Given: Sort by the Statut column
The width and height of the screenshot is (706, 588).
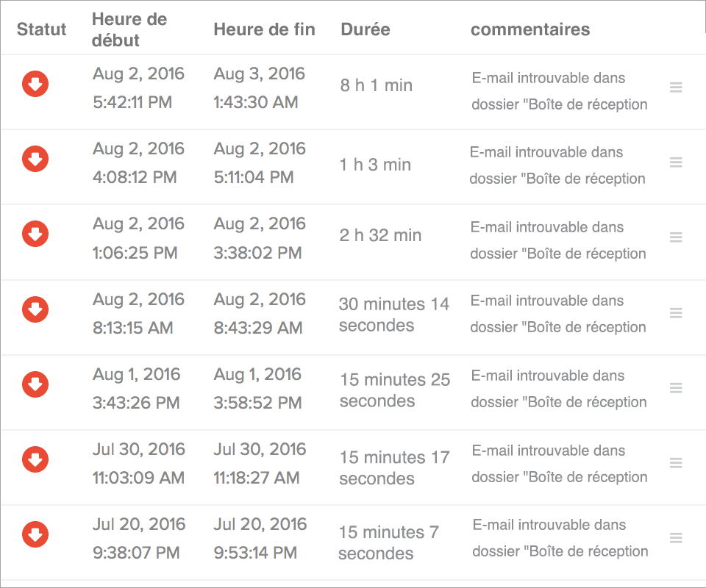Looking at the screenshot, I should point(41,29).
